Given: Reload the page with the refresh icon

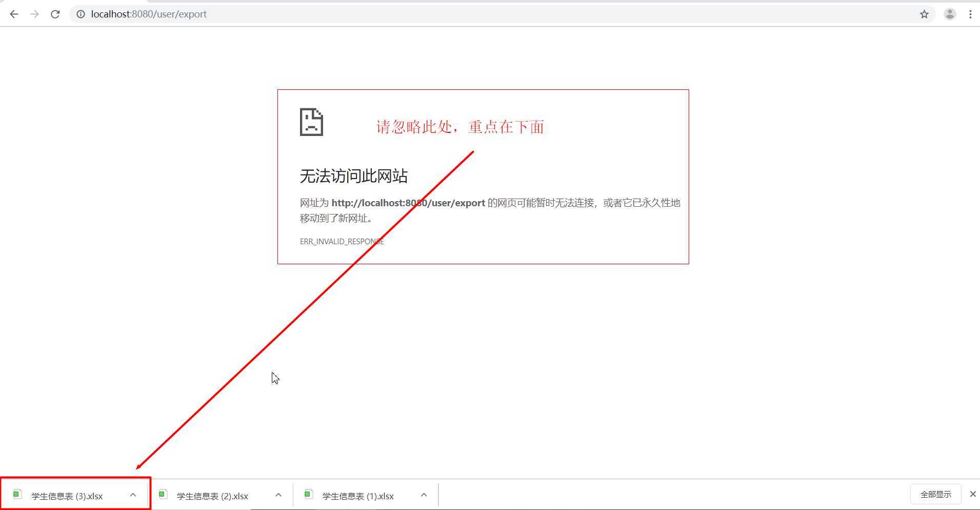Looking at the screenshot, I should pyautogui.click(x=55, y=14).
